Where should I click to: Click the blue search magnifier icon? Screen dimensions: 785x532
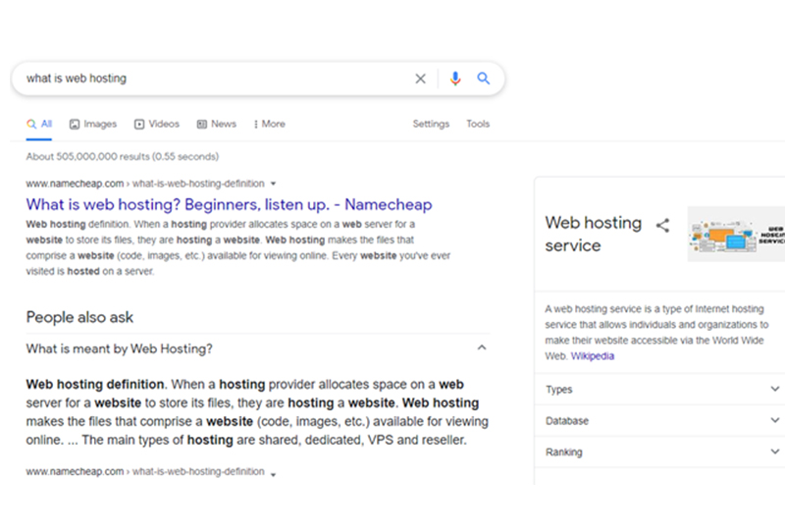point(484,79)
